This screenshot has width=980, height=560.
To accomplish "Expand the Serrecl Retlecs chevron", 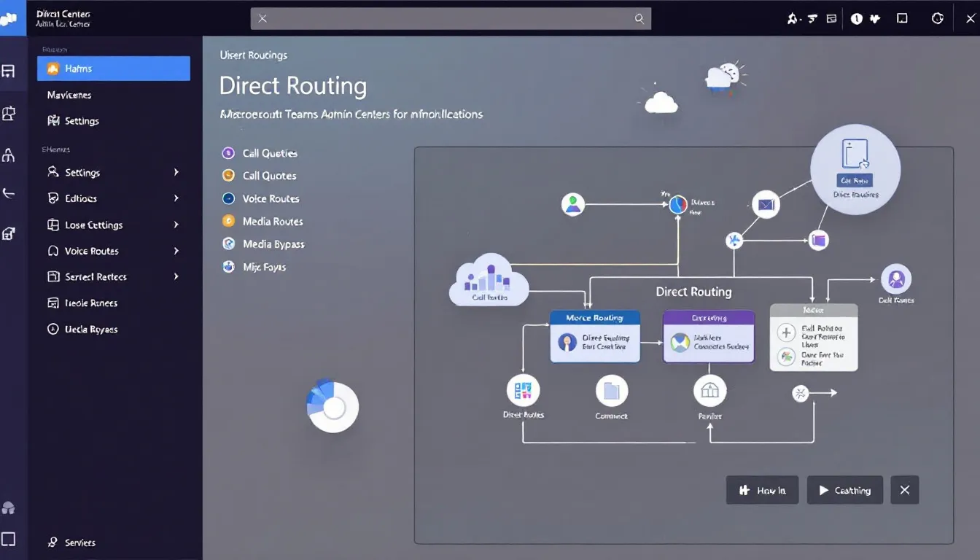I will [x=176, y=276].
